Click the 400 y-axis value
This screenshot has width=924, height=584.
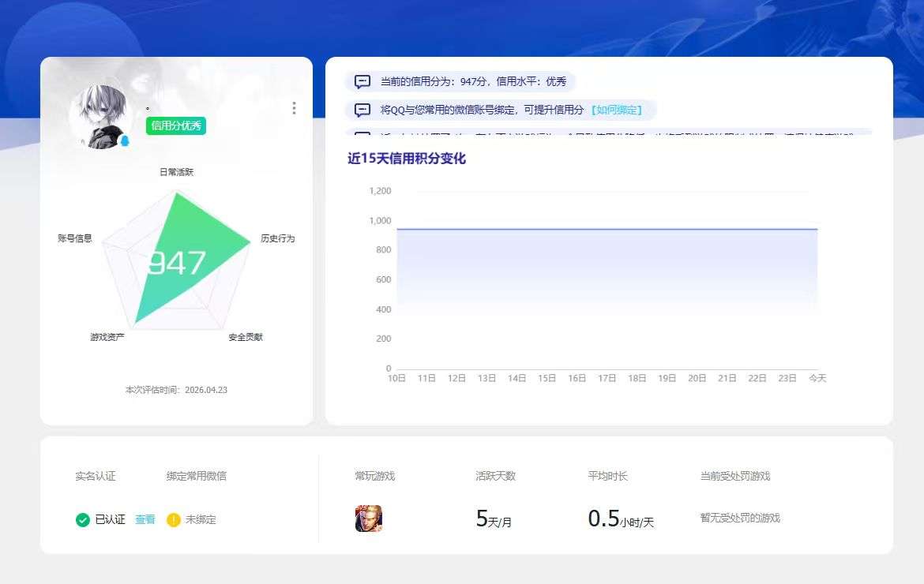[384, 309]
